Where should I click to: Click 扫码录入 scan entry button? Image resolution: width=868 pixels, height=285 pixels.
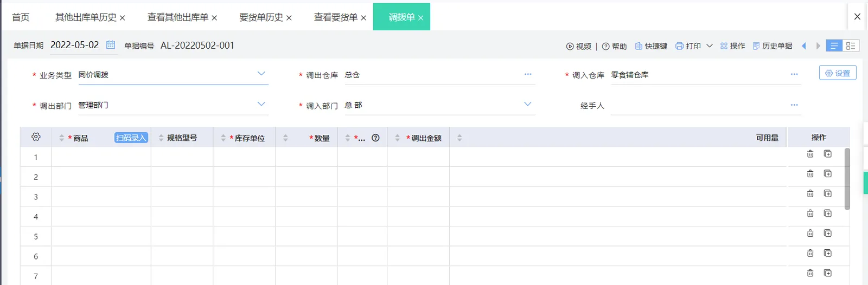131,138
